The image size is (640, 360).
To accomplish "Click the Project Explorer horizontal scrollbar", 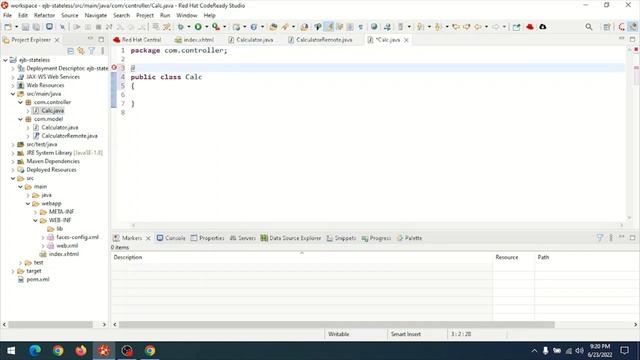I will pyautogui.click(x=50, y=324).
